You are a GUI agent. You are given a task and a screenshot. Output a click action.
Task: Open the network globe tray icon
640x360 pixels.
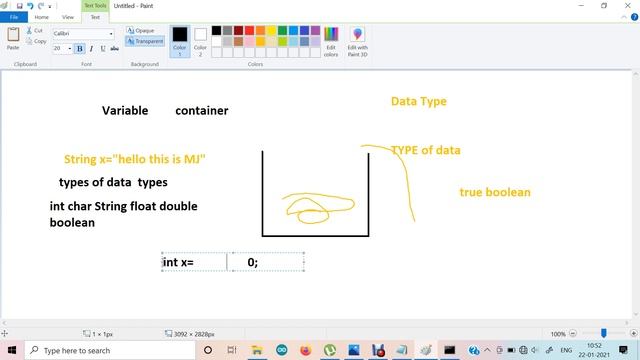pos(523,350)
